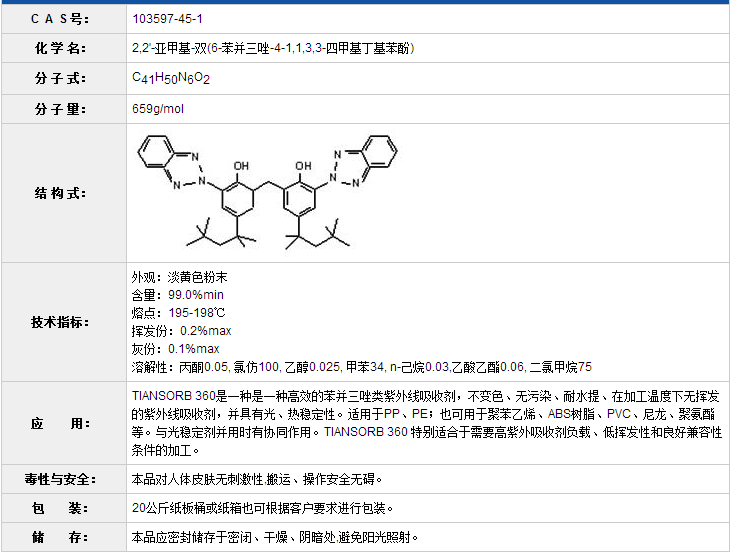Click the TIANSORB 360 application paragraph
The height and width of the screenshot is (554, 742).
pyautogui.click(x=425, y=424)
